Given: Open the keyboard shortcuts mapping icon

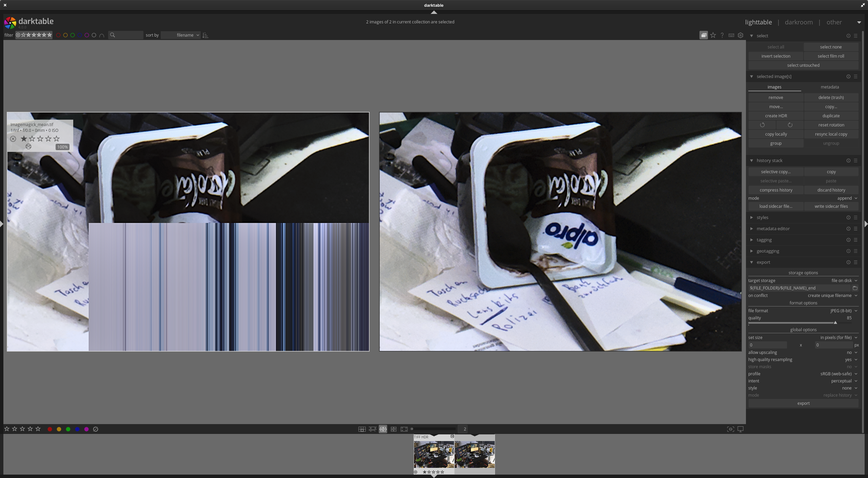Looking at the screenshot, I should (x=731, y=35).
